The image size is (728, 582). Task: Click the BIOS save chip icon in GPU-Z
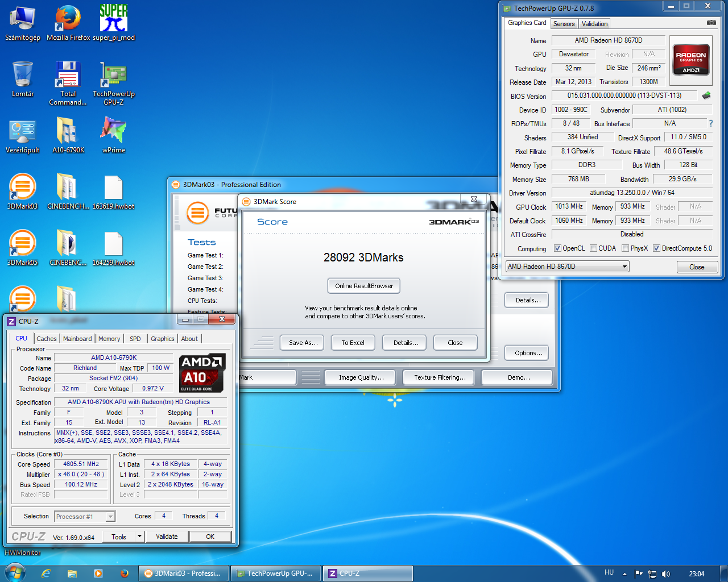pos(706,95)
